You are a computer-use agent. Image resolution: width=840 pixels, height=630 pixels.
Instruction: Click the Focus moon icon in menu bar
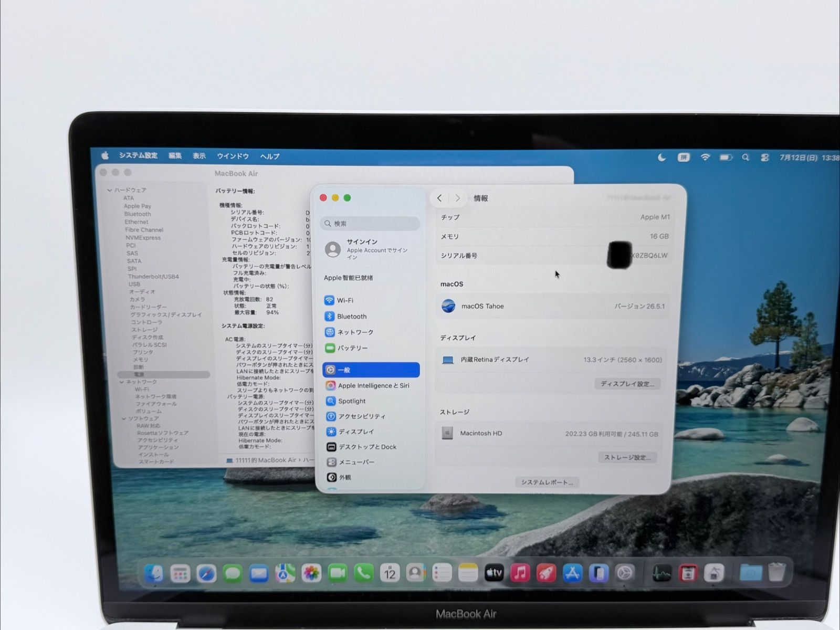point(662,157)
